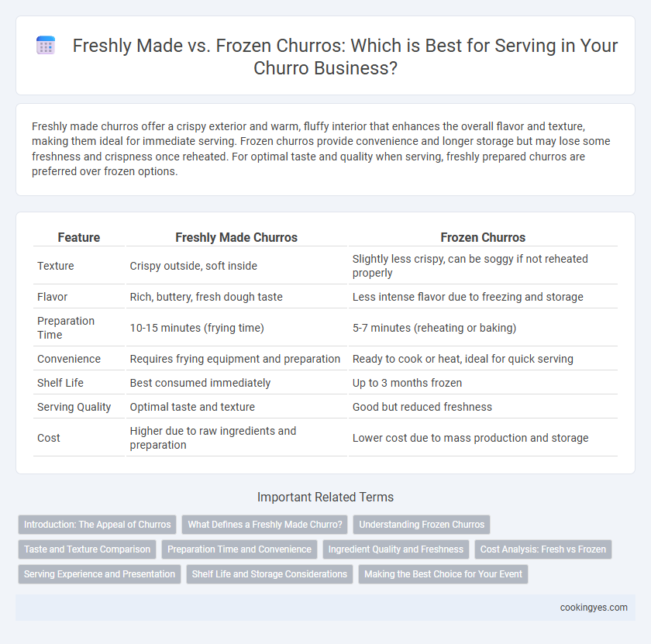
Task: Click the calendar icon beside the title
Action: click(46, 45)
